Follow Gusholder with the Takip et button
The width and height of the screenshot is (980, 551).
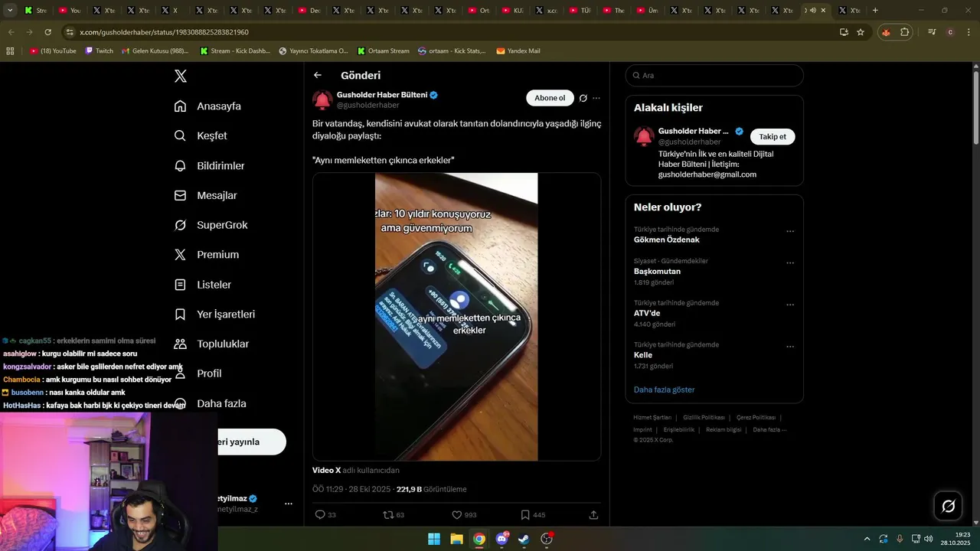[x=773, y=136]
